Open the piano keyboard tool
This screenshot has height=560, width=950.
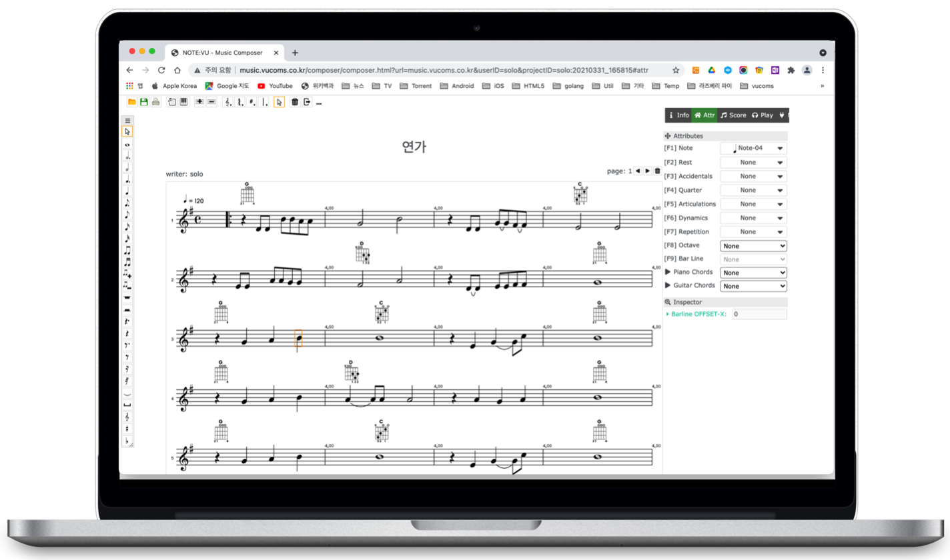click(183, 102)
